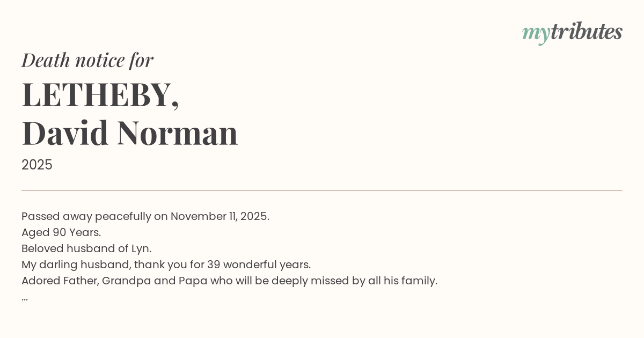Click the mytributes logo
The image size is (644, 338).
point(572,33)
